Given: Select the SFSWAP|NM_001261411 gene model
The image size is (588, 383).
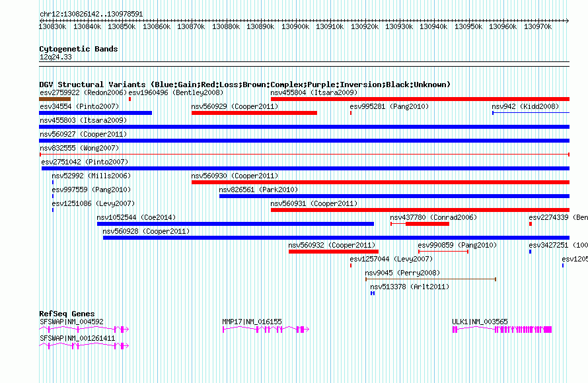Looking at the screenshot, I should (x=84, y=345).
